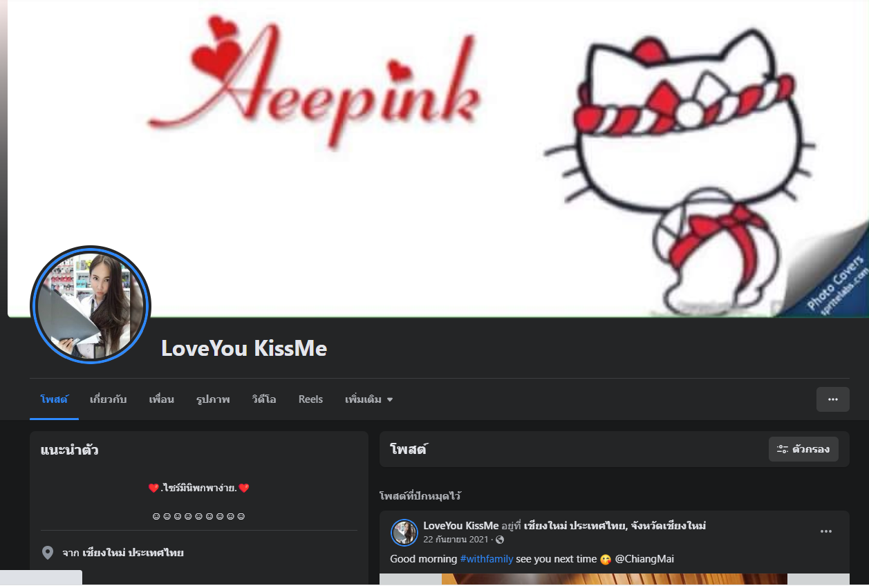Open the เพื่อน friends tab
The image size is (869, 588).
161,399
